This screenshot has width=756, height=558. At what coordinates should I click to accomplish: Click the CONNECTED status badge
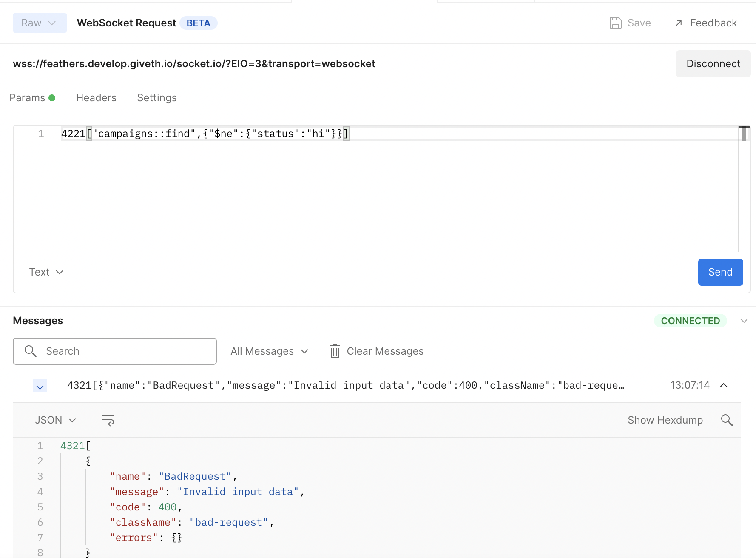click(x=690, y=321)
